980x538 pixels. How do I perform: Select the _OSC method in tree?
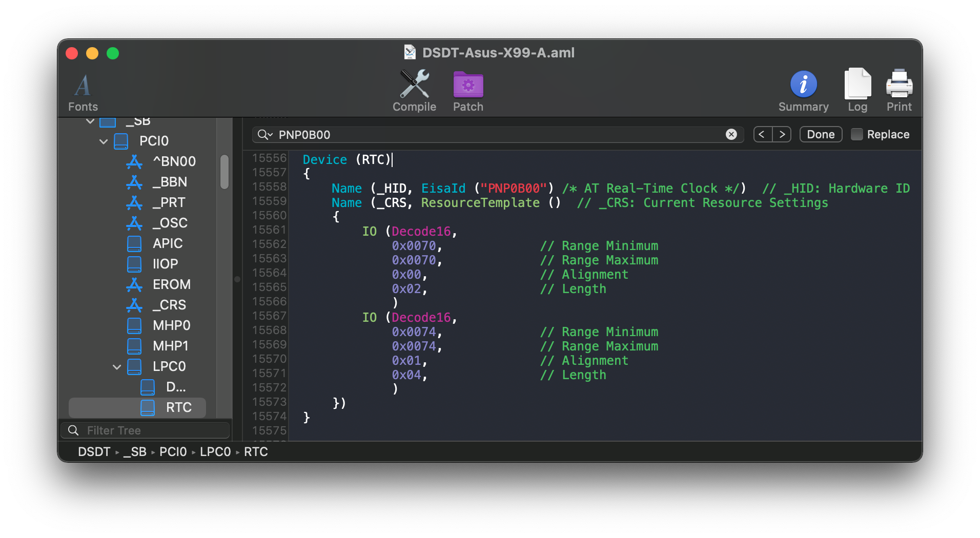tap(170, 223)
